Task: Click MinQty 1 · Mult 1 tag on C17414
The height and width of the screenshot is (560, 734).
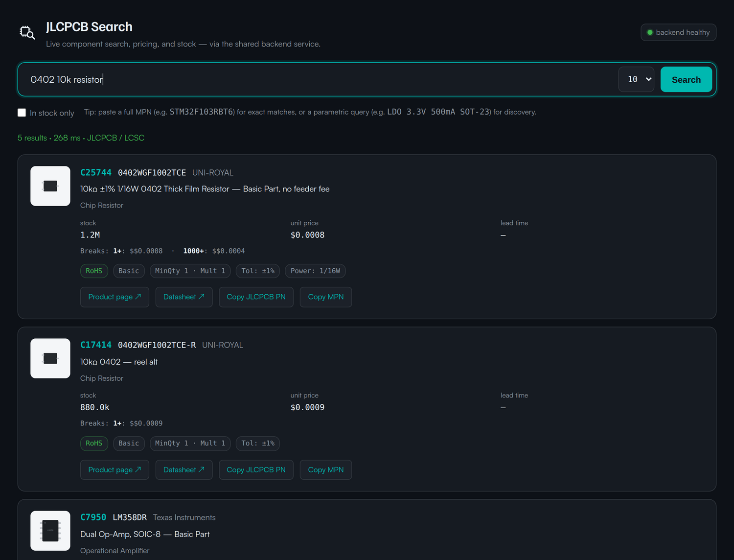Action: (x=190, y=443)
